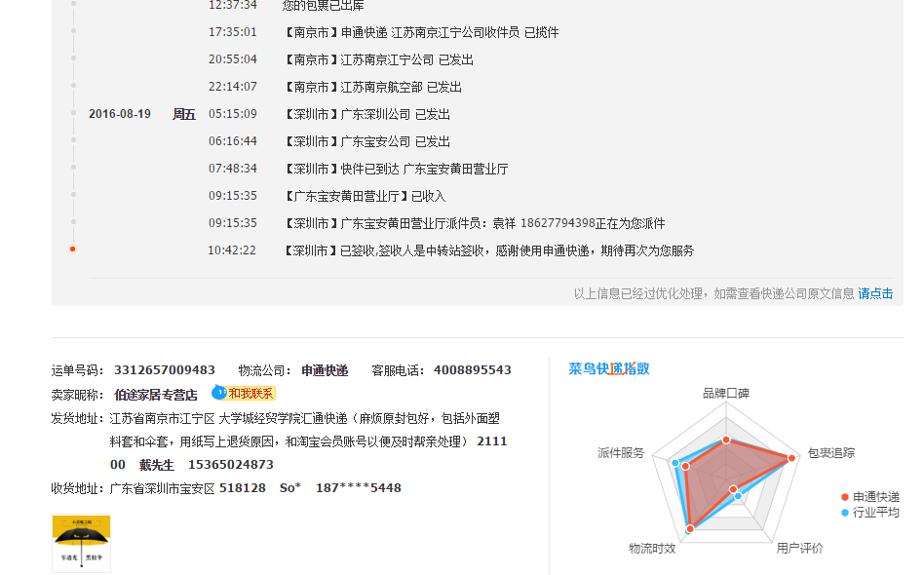Click the masked receiver phone 187****5448
The width and height of the screenshot is (924, 575).
[x=359, y=488]
